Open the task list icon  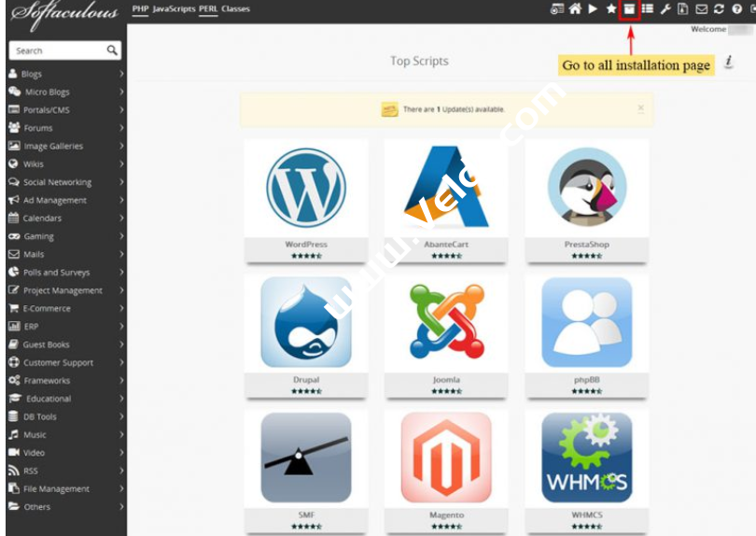pos(648,9)
